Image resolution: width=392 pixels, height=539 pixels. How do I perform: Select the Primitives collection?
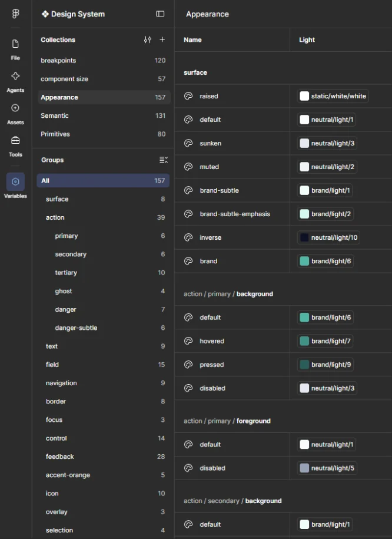coord(103,134)
